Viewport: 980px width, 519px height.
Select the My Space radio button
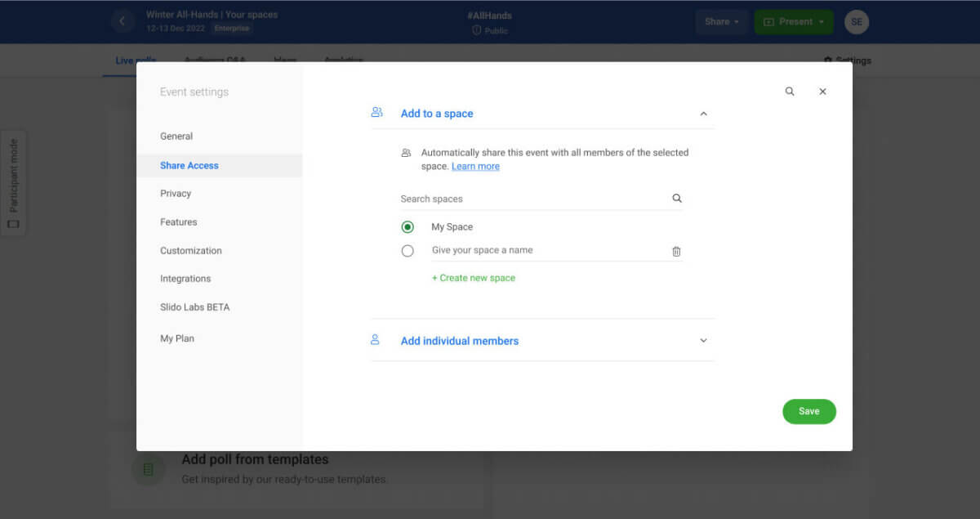coord(408,226)
